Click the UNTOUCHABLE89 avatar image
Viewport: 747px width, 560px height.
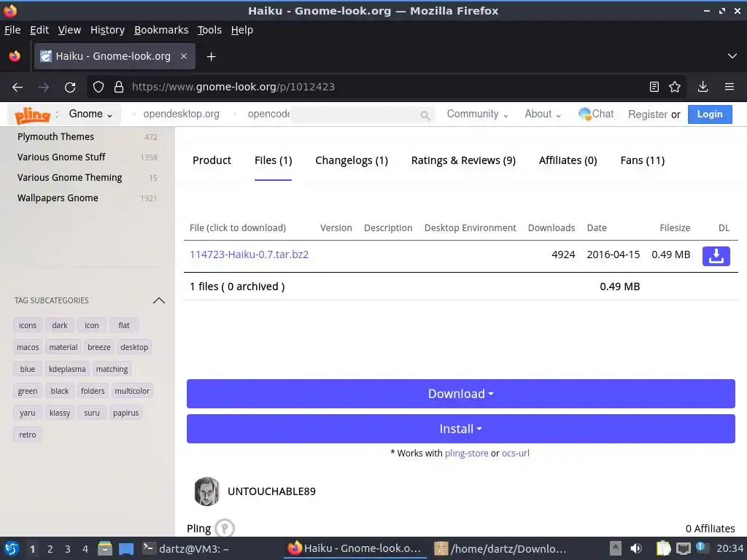coord(206,491)
